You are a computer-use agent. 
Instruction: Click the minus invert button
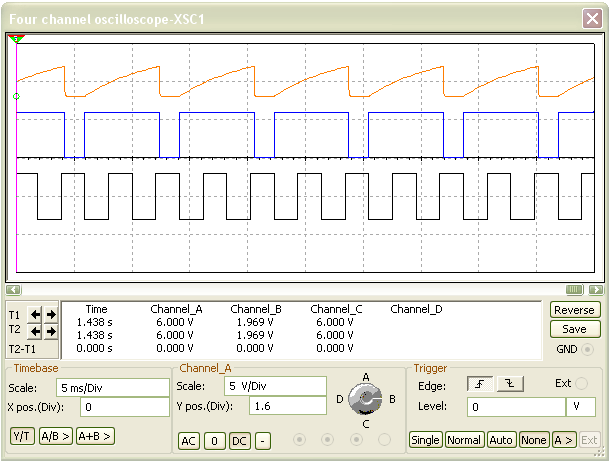[x=263, y=441]
